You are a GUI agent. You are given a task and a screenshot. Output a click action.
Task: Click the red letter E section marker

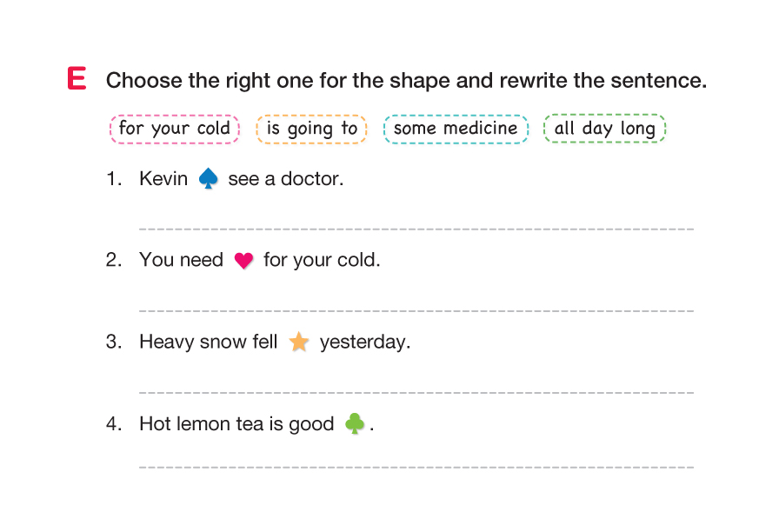tap(77, 79)
